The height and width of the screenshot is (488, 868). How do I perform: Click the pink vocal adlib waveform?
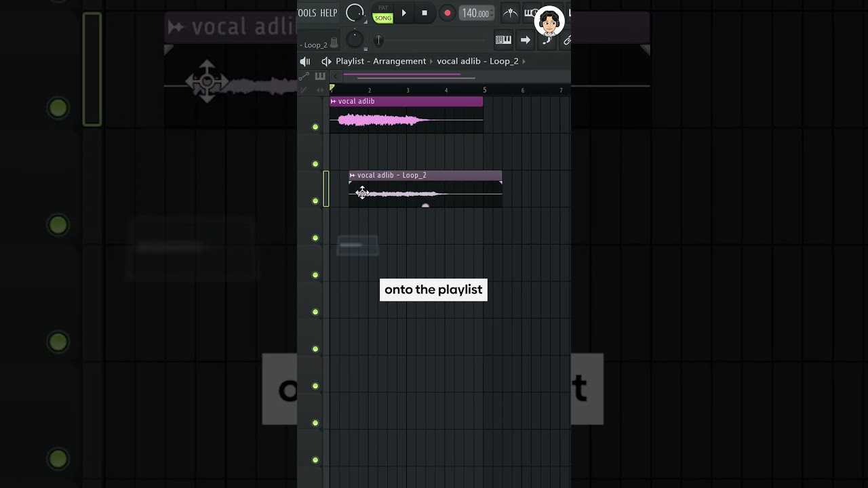click(x=383, y=121)
